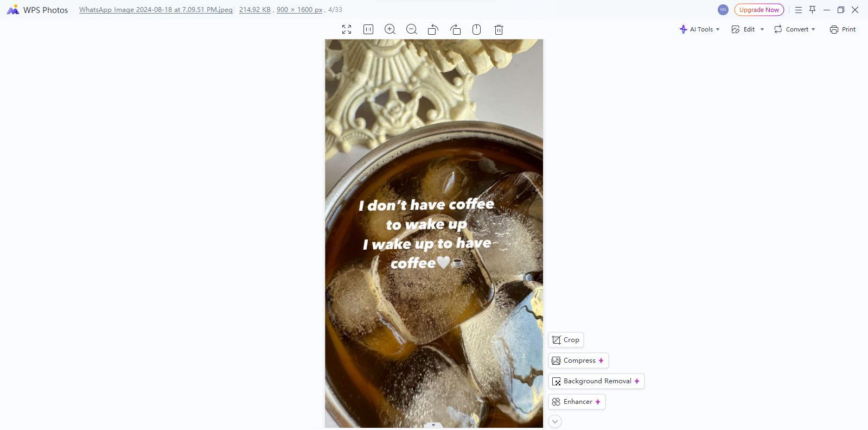The image size is (868, 430).
Task: Show the thumbnail strip via the bottom arrow
Action: coord(433,425)
